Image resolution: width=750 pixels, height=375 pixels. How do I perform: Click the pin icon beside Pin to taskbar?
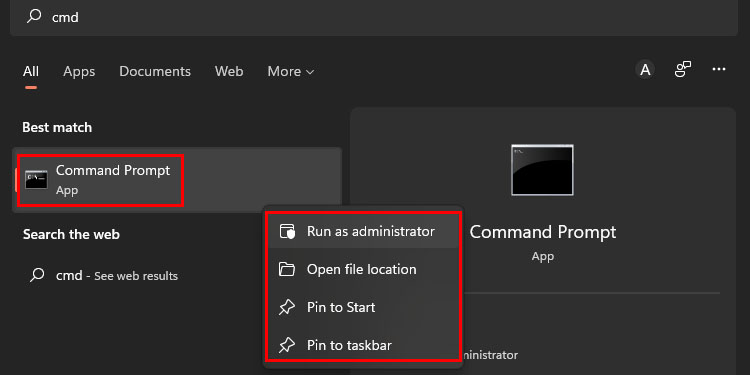(x=287, y=345)
